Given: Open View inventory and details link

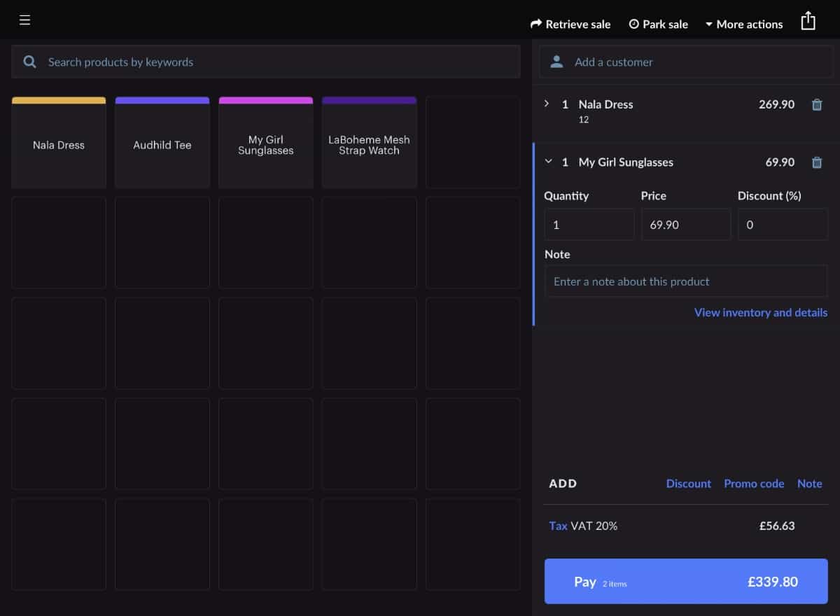Looking at the screenshot, I should point(760,313).
